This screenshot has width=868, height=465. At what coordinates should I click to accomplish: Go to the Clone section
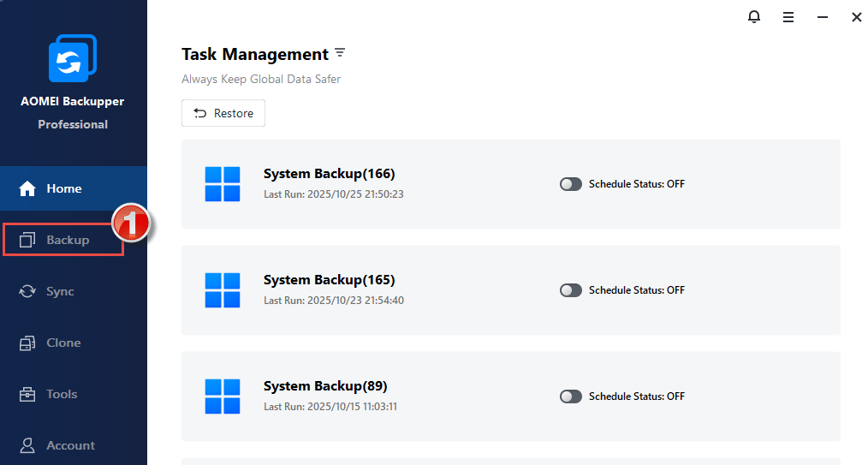click(x=63, y=343)
